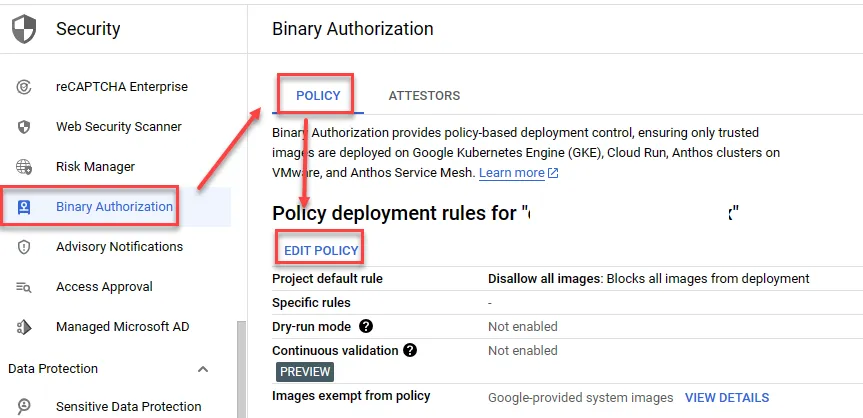Click the Binary Authorization sidebar icon
Screen dimensions: 863x418
click(x=24, y=207)
